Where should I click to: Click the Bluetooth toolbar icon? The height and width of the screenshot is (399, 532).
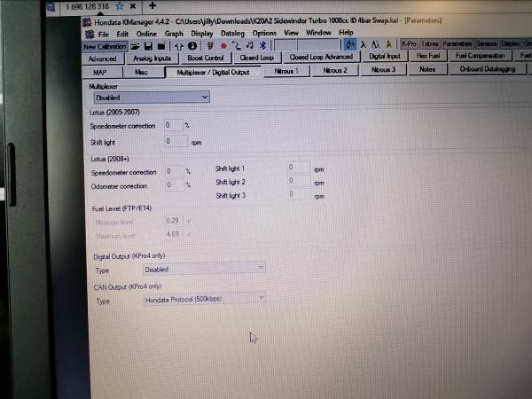[262, 45]
